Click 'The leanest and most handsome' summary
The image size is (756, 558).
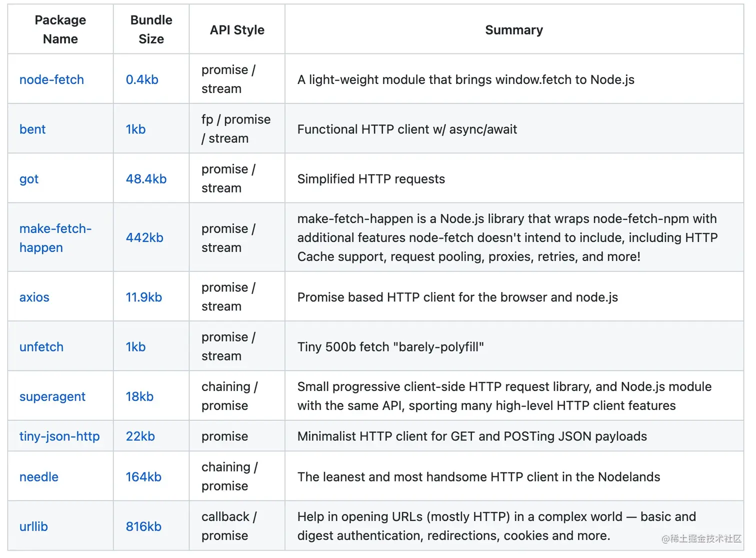click(x=478, y=476)
